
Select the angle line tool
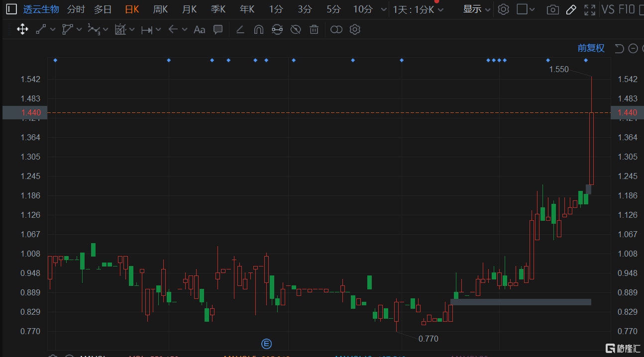click(240, 29)
